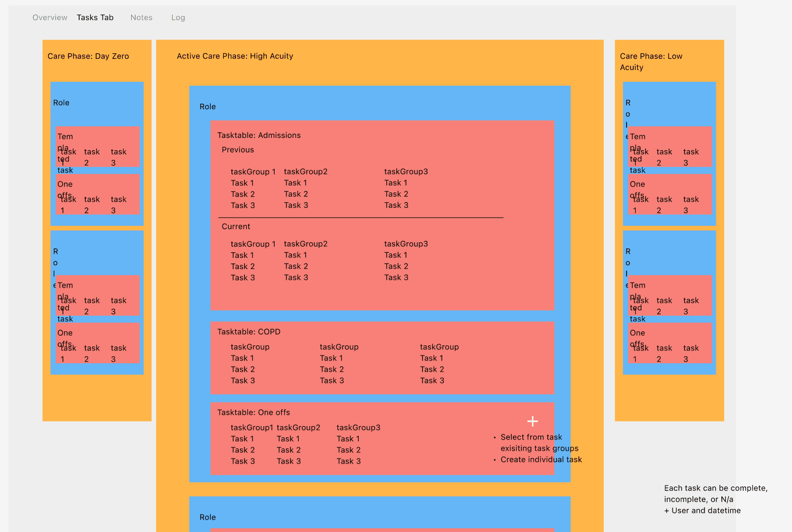Click the 'Create individual task' bullet
This screenshot has width=792, height=532.
pos(541,460)
